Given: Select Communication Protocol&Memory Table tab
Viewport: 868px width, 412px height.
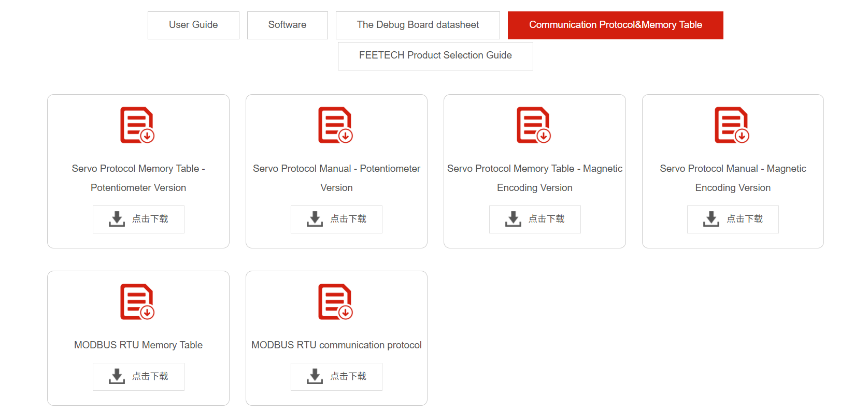Looking at the screenshot, I should [x=616, y=25].
